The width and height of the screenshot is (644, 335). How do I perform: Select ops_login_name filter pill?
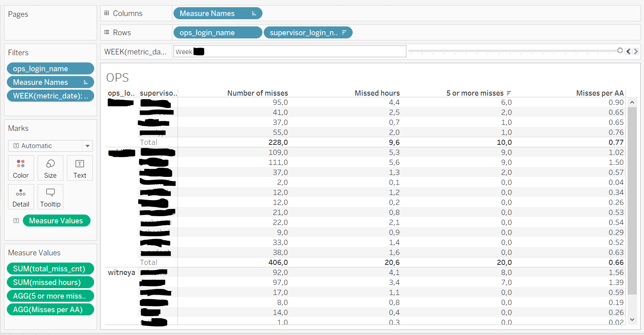click(x=50, y=68)
